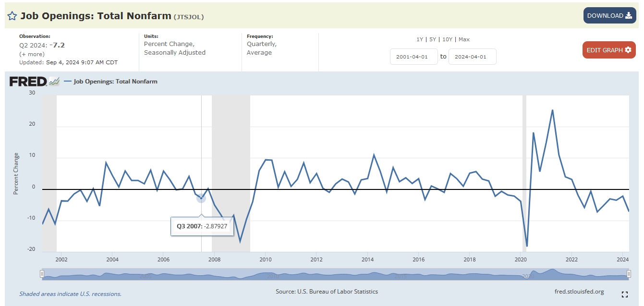Grab the right handle of range slider
This screenshot has width=644, height=306.
pos(629,274)
